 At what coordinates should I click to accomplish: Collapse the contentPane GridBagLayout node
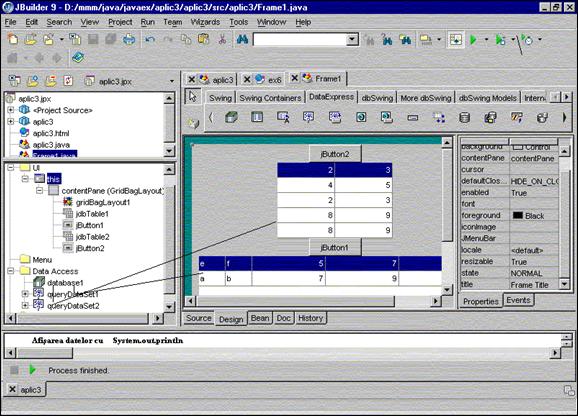[x=39, y=190]
